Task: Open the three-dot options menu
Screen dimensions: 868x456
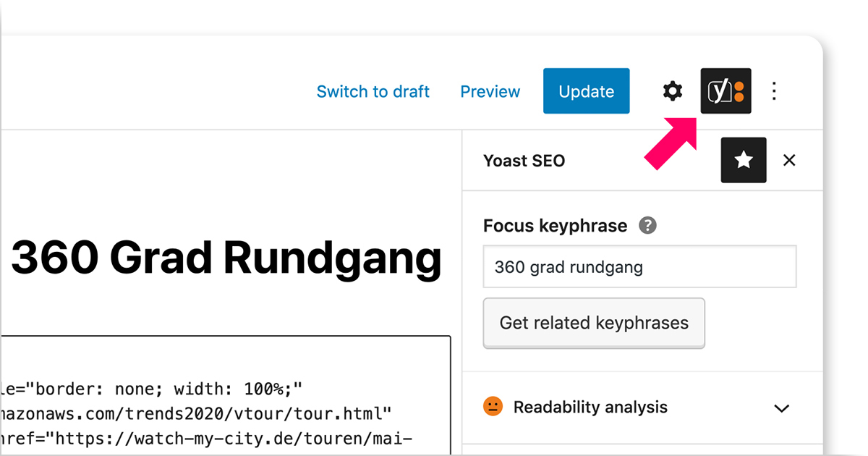Action: point(774,91)
